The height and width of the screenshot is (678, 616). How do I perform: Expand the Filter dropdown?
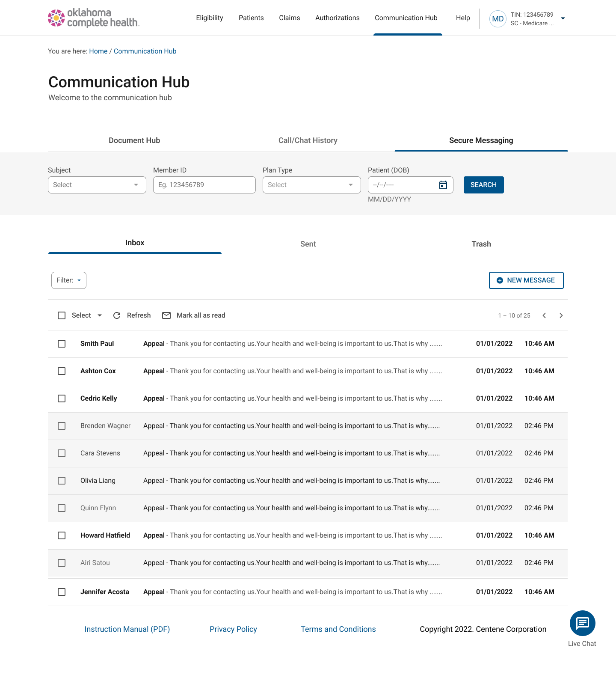[x=69, y=280]
